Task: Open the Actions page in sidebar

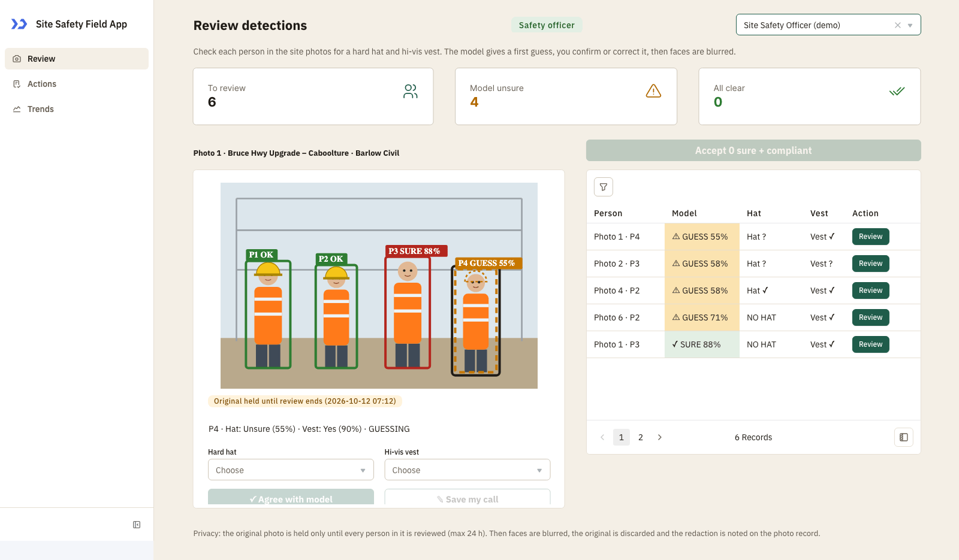Action: click(x=77, y=84)
